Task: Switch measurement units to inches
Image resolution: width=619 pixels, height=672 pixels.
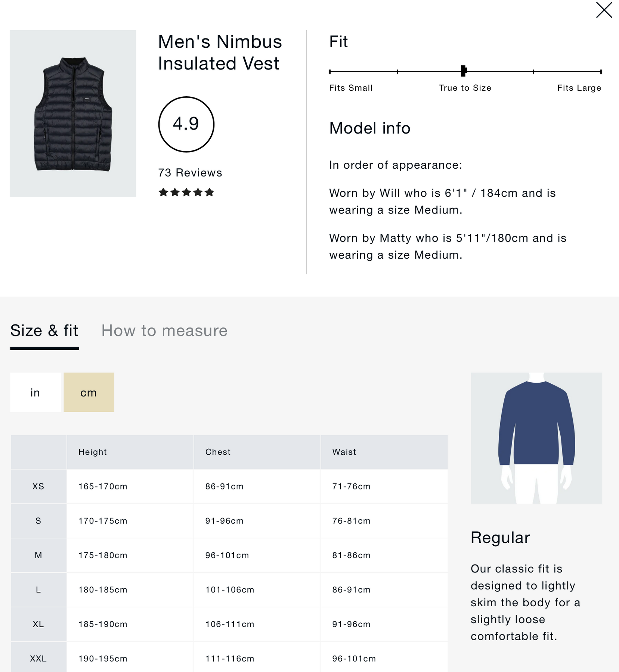Action: point(35,392)
